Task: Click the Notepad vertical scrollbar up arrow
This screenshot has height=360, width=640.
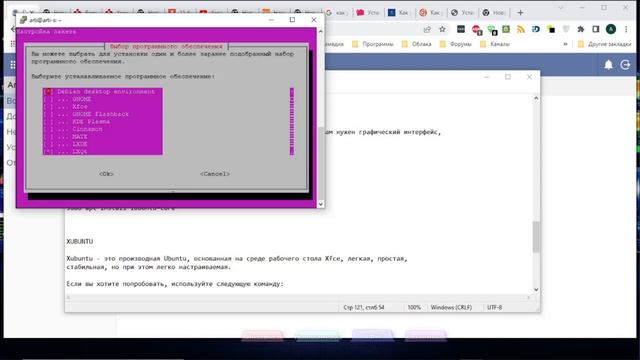Action: [536, 98]
